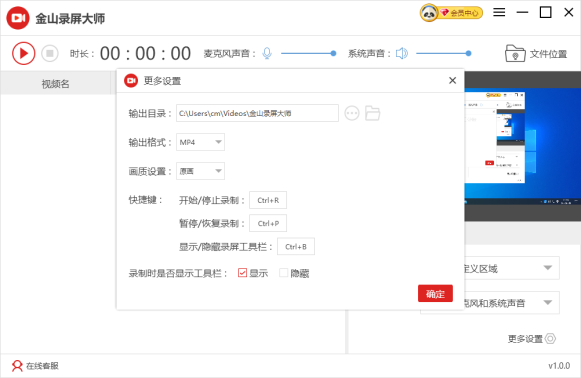The width and height of the screenshot is (581, 378).
Task: Browse output directory with ellipsis button
Action: 352,113
